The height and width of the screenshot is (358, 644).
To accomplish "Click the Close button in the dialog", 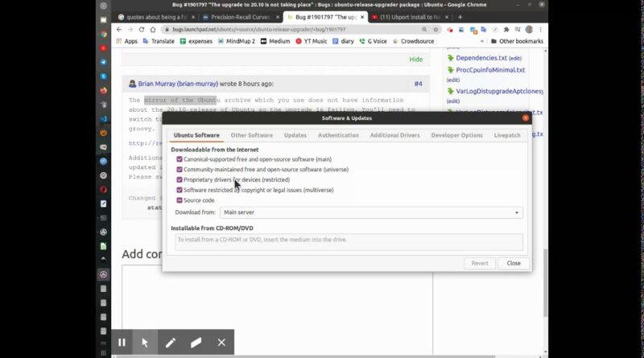I will [514, 263].
